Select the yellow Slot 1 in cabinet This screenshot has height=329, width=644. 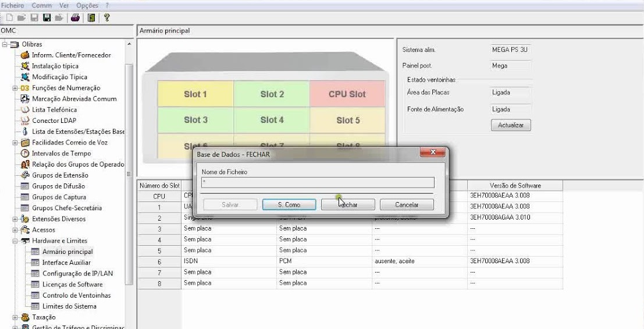click(195, 94)
